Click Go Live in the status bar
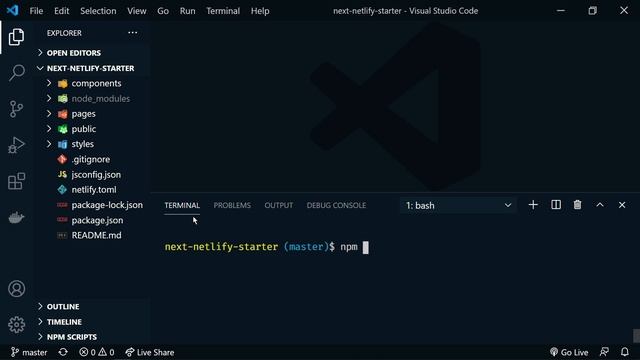 (569, 352)
